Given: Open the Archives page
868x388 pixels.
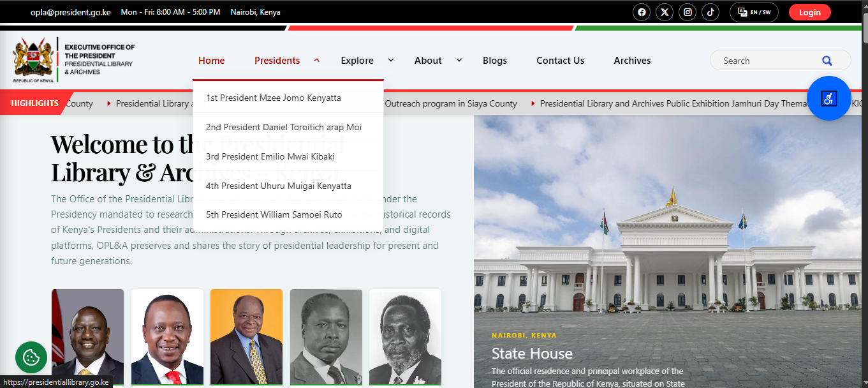Looking at the screenshot, I should [x=632, y=61].
